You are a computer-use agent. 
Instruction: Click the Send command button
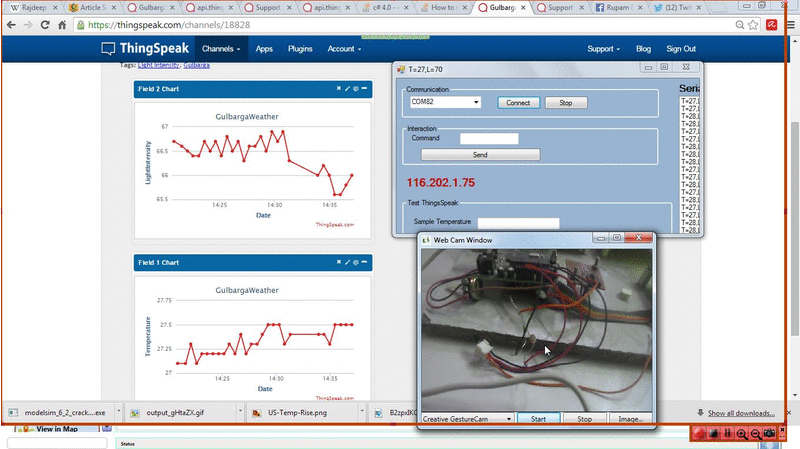click(x=480, y=155)
